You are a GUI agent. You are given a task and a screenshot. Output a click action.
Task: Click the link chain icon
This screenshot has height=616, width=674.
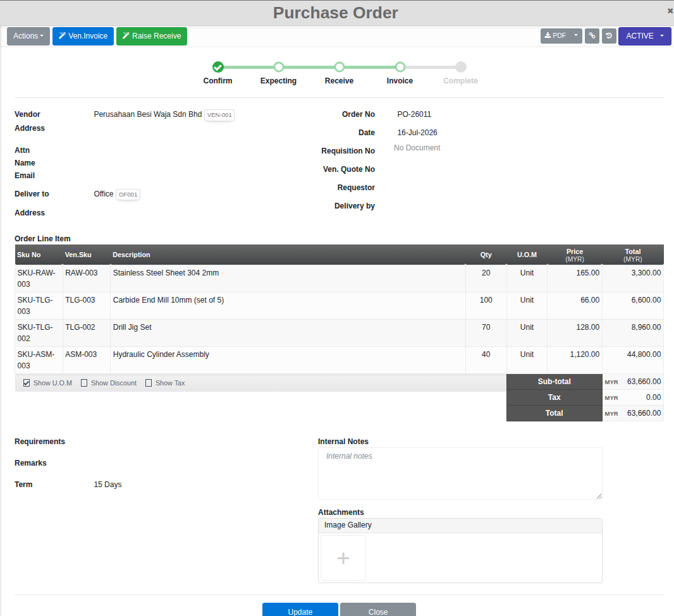592,35
